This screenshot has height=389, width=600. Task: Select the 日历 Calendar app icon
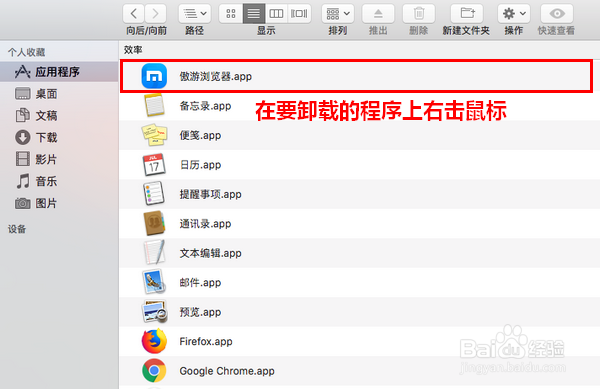(x=154, y=164)
